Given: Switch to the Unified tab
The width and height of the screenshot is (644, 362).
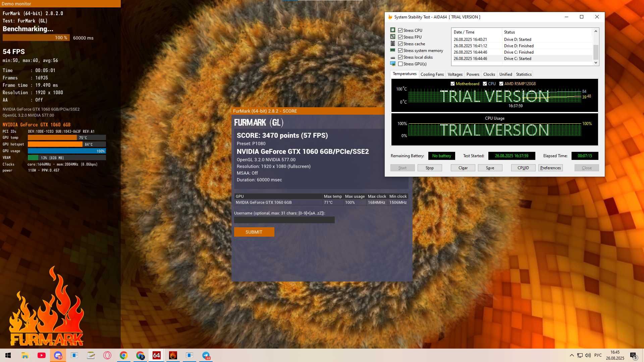Looking at the screenshot, I should tap(505, 74).
